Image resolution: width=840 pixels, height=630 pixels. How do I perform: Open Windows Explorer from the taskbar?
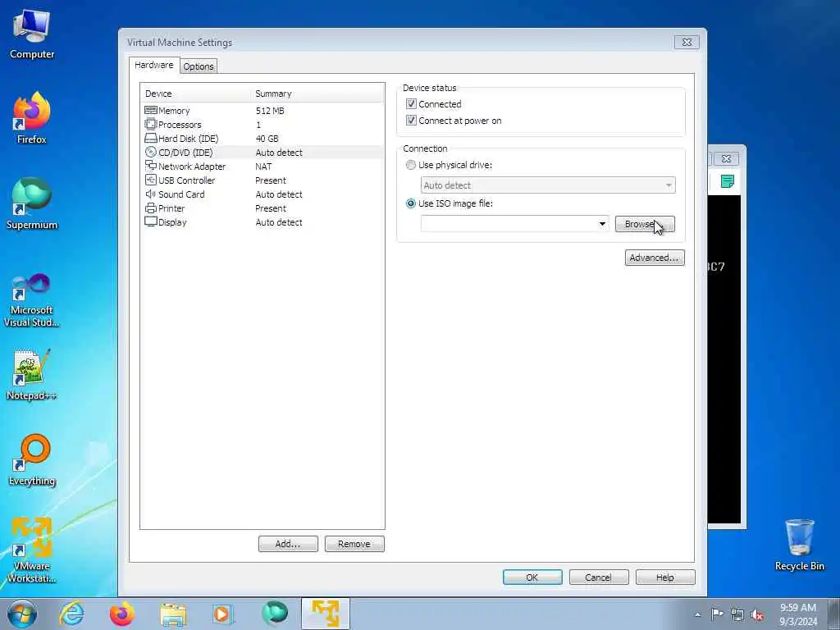click(173, 614)
